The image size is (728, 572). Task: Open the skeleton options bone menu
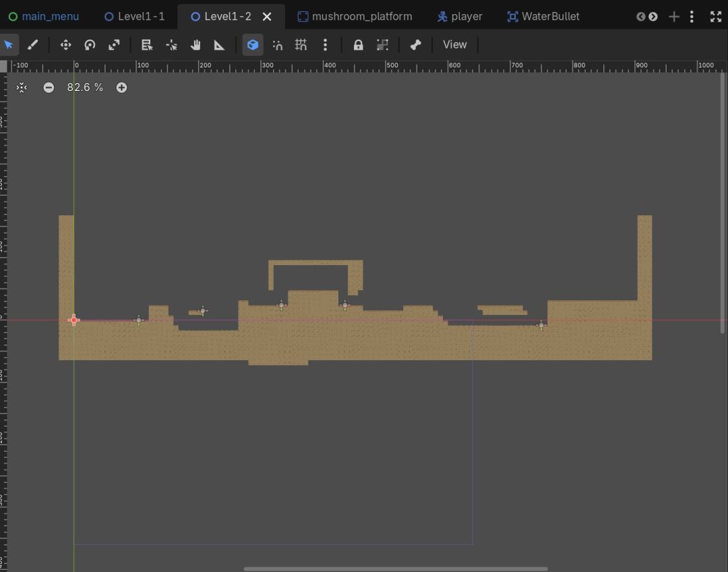415,45
